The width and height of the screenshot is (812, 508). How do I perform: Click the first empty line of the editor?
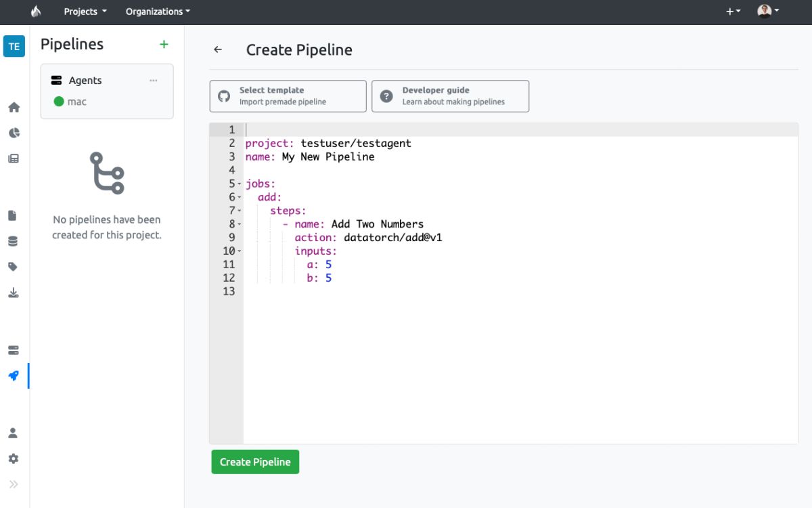coord(520,129)
